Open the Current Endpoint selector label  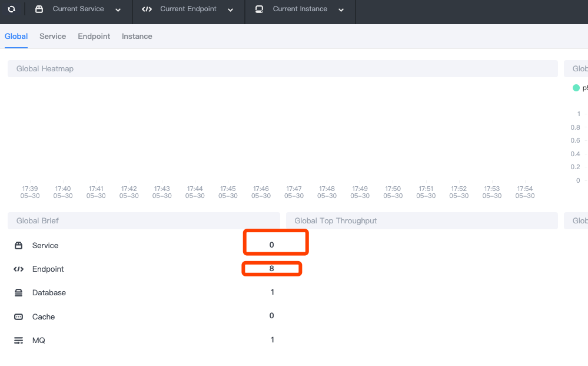click(x=188, y=9)
